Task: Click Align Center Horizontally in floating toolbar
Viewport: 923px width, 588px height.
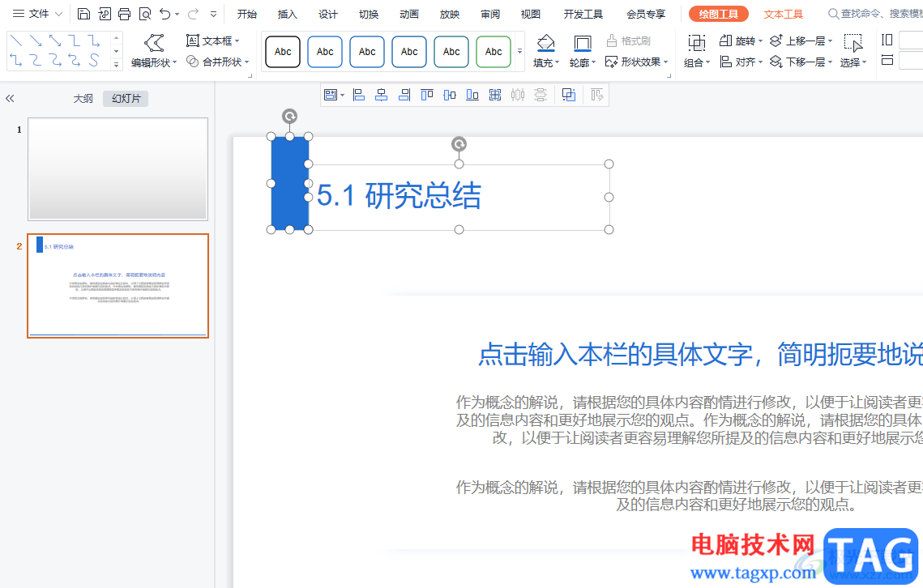Action: coord(382,95)
